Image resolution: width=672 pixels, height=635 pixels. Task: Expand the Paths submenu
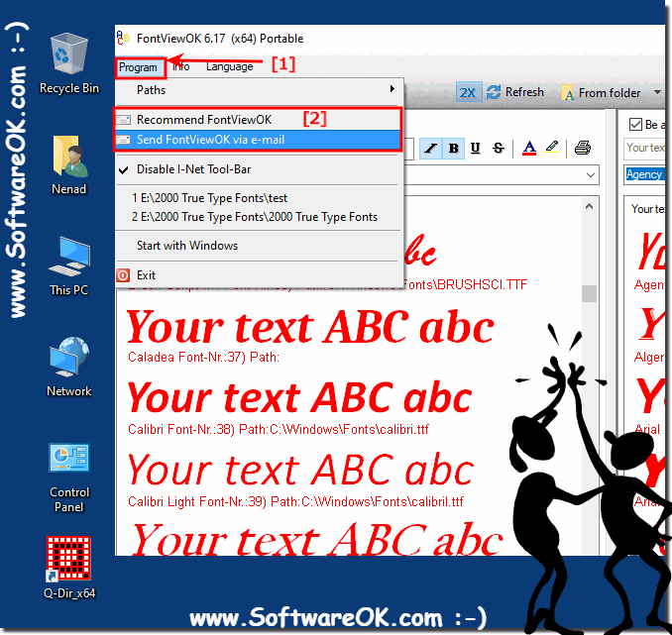tap(259, 90)
